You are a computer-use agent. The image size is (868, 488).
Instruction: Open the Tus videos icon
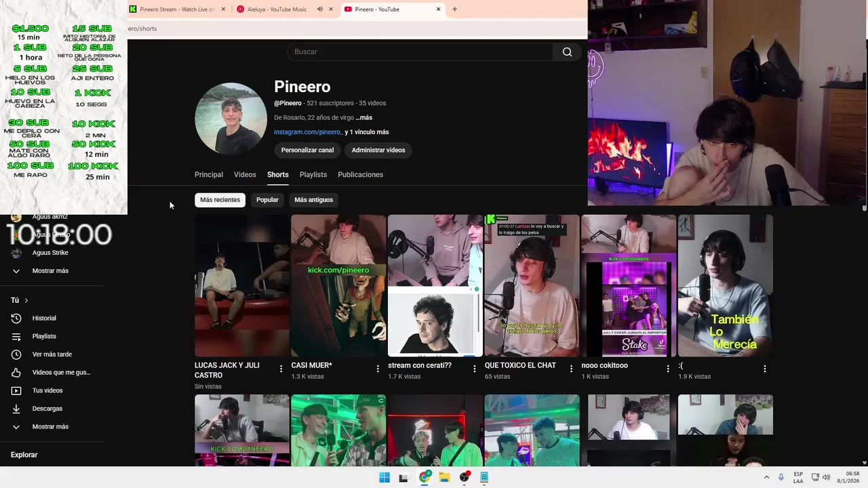16,390
